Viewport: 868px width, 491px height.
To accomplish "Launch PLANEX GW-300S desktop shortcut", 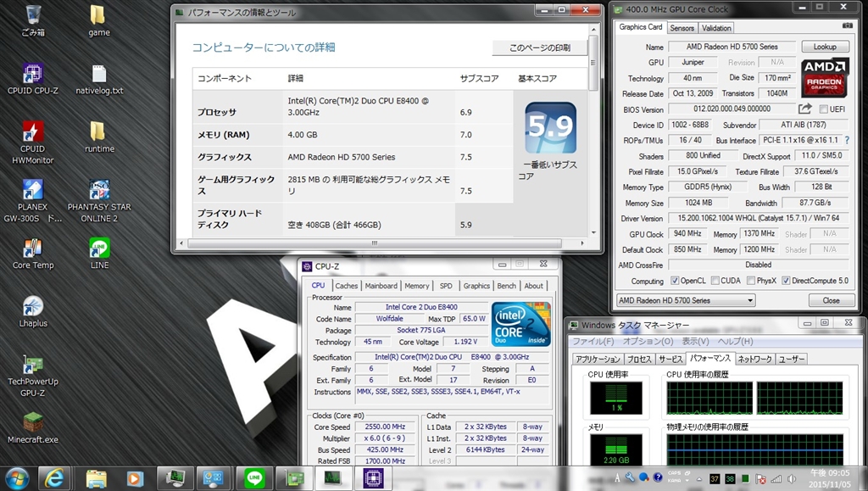I will (x=33, y=200).
